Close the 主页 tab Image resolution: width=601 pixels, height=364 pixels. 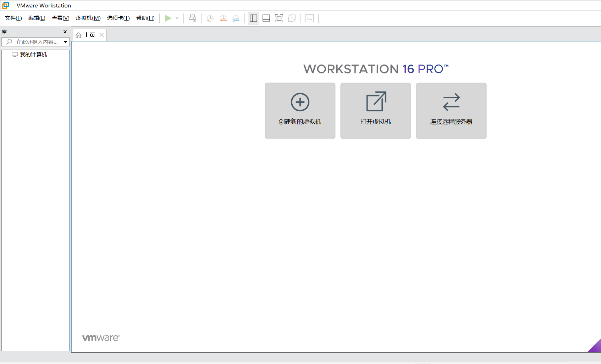[102, 35]
